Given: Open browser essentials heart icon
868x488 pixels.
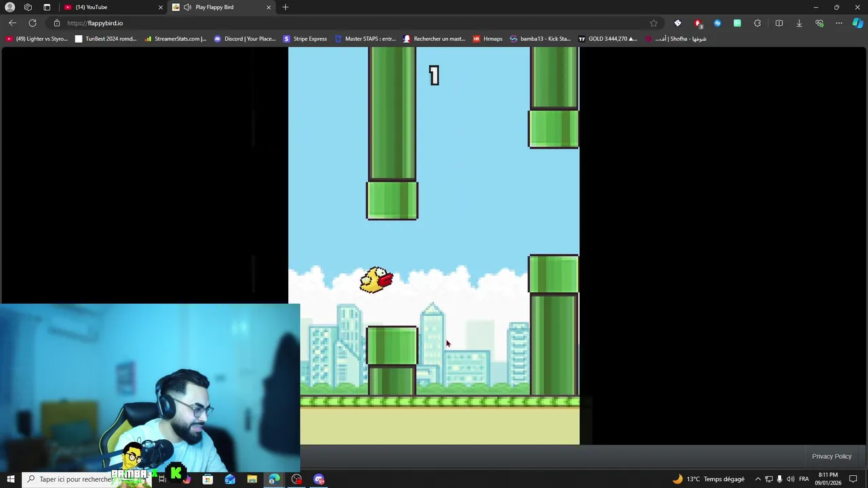Looking at the screenshot, I should point(819,23).
